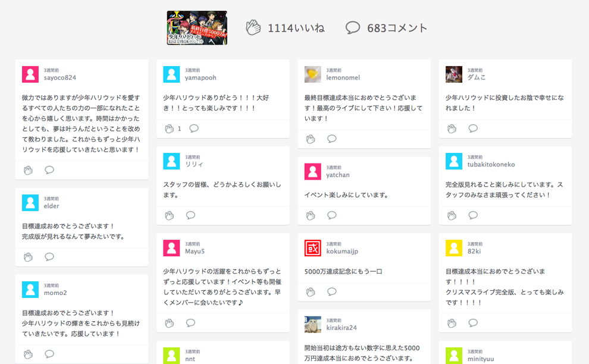
Task: Open replies on lemonomel's comment
Action: tap(332, 139)
